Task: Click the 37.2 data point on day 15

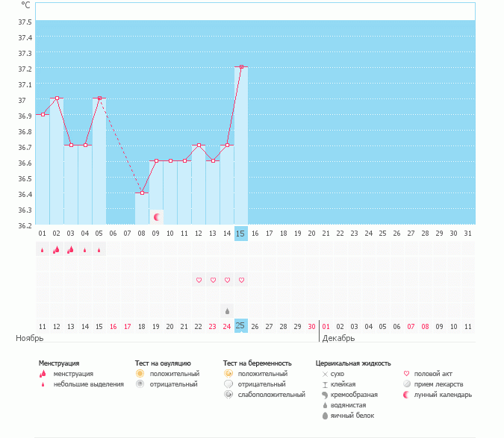Action: (x=241, y=67)
